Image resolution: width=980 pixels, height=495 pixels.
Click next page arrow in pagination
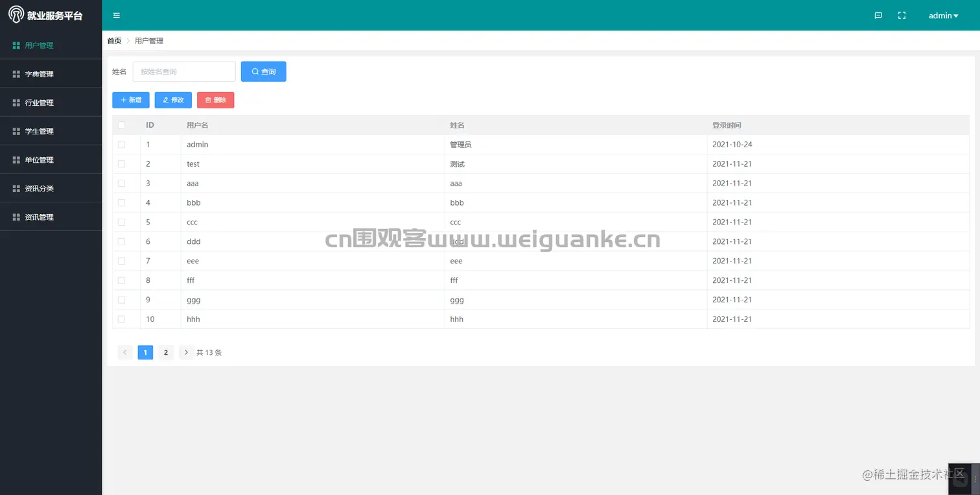[x=186, y=352]
